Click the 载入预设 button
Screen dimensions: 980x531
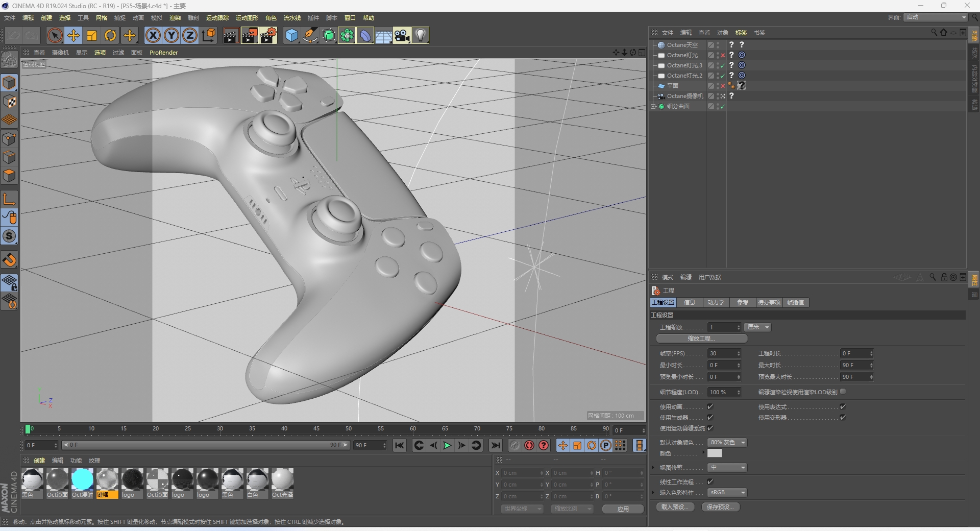675,507
